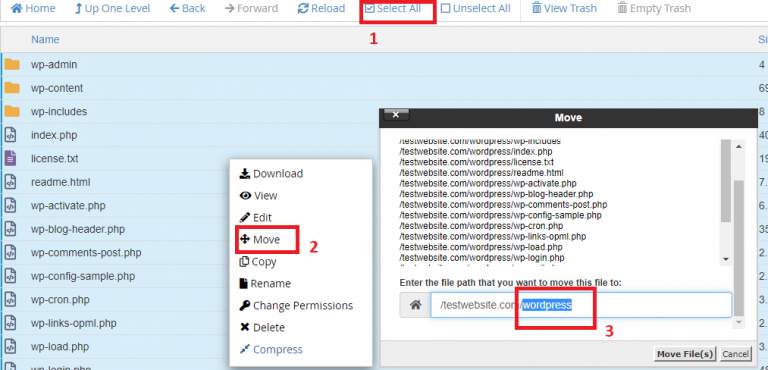Click Select All checkbox button
768x370 pixels.
pos(393,8)
